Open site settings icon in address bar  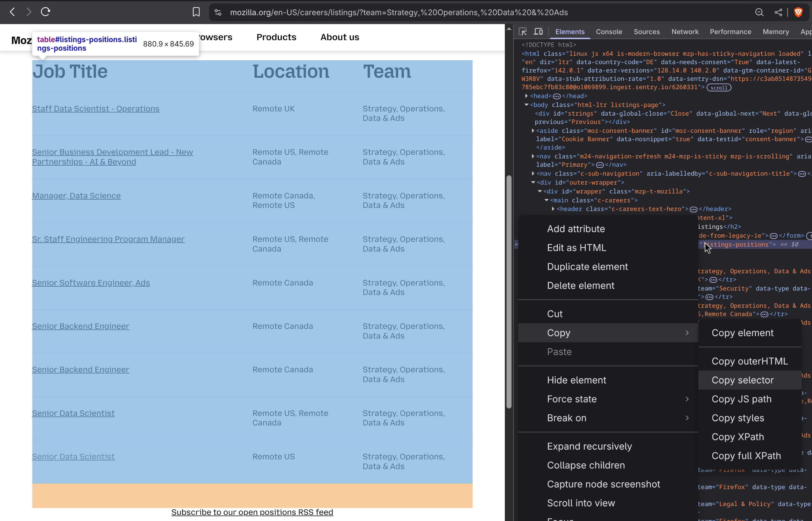[218, 12]
